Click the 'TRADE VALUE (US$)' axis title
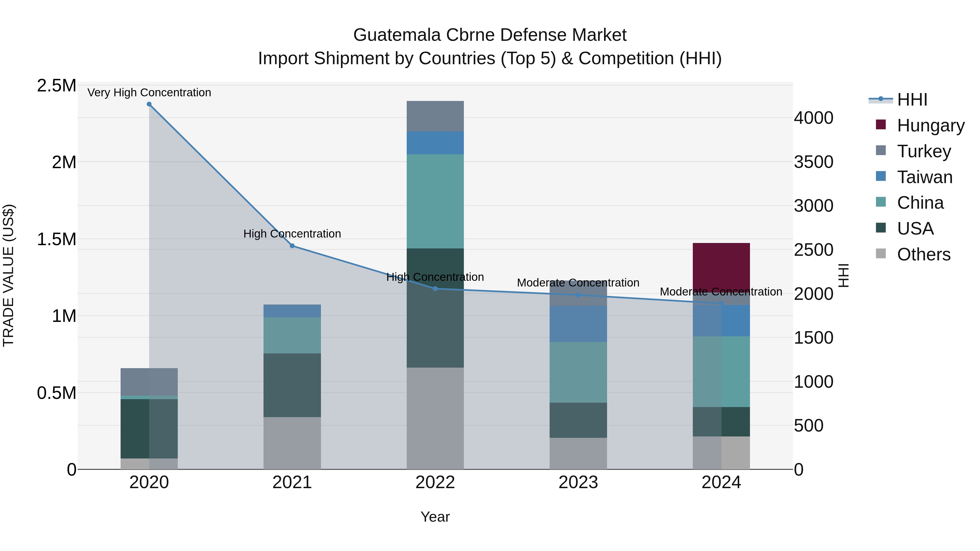This screenshot has width=980, height=551. (9, 275)
